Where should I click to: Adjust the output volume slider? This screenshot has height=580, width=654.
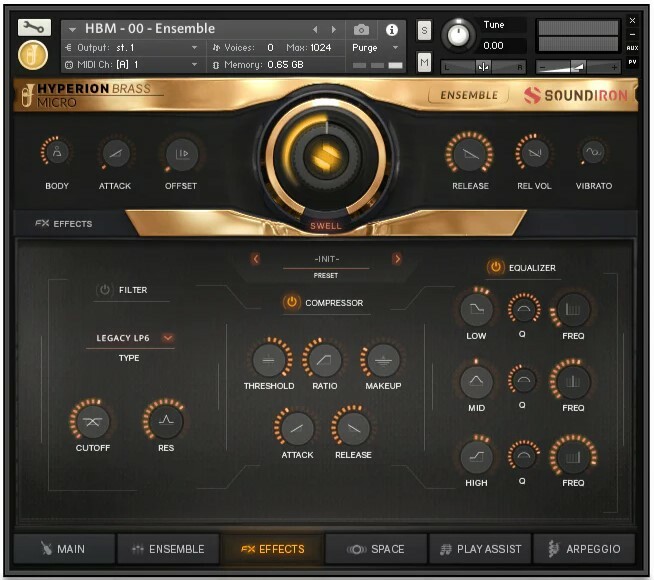578,67
